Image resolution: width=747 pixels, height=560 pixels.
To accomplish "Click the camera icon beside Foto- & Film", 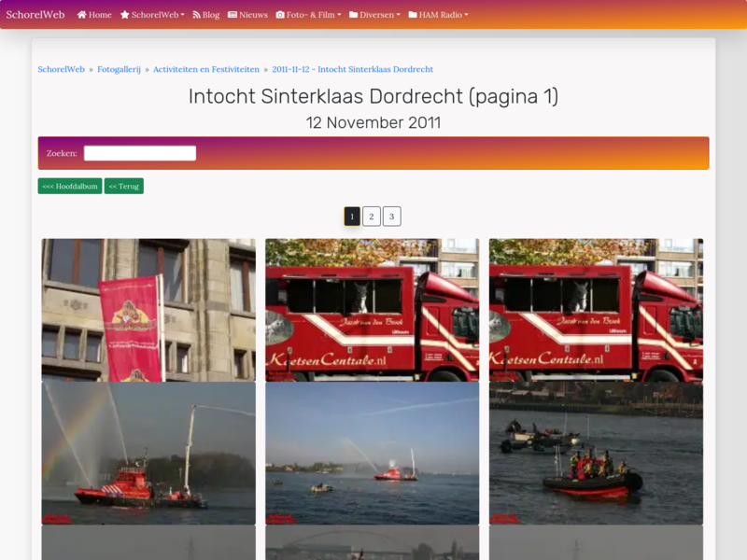I will [x=280, y=15].
